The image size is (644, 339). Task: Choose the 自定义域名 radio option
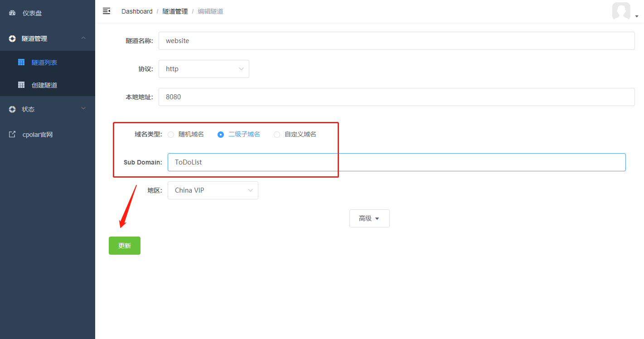pyautogui.click(x=276, y=134)
